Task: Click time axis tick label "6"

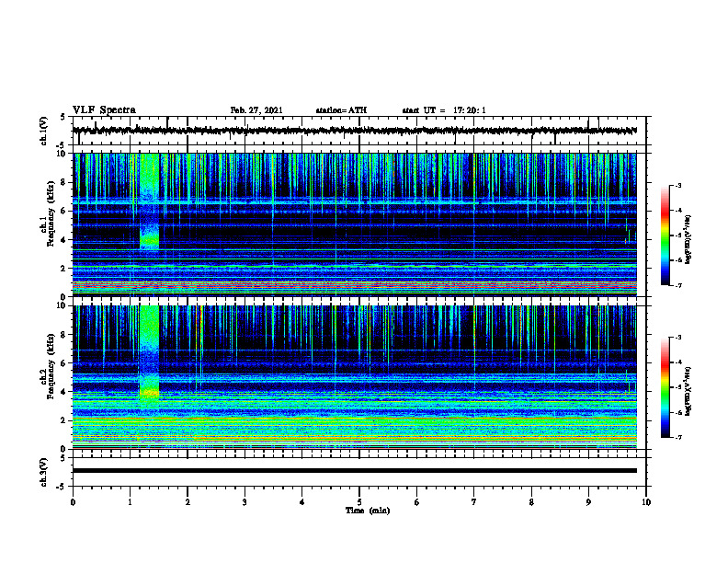Action: [x=417, y=502]
